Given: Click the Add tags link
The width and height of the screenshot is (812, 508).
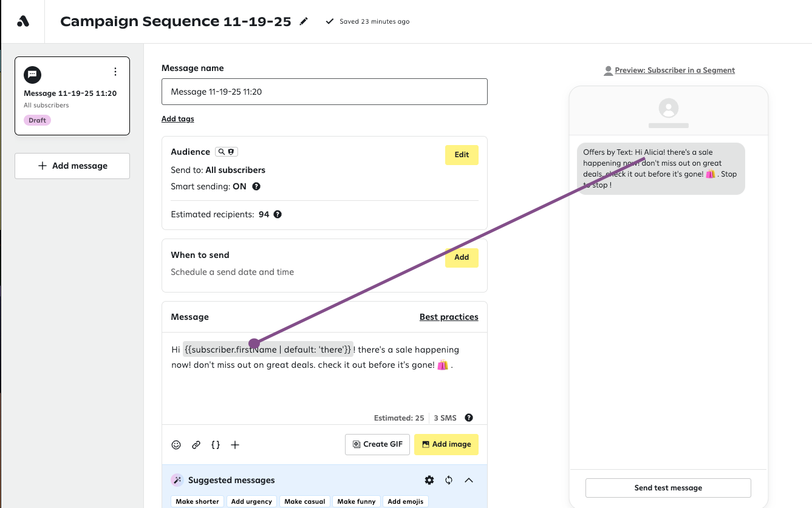Looking at the screenshot, I should pyautogui.click(x=178, y=119).
